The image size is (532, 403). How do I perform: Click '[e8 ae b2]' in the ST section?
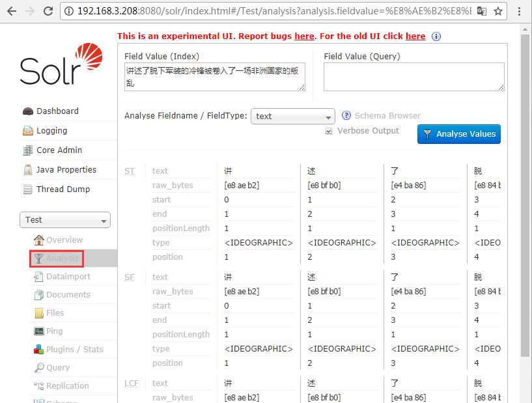(242, 185)
